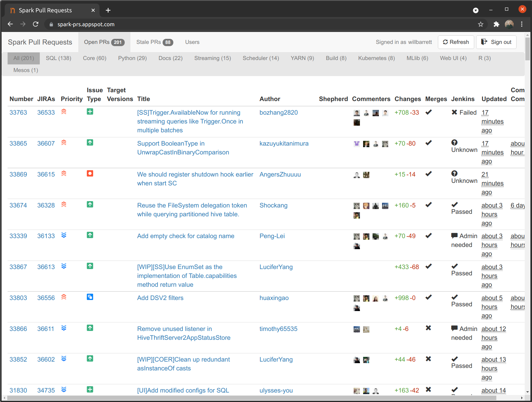
Task: Bookmark this page with the star icon
Action: tap(481, 24)
